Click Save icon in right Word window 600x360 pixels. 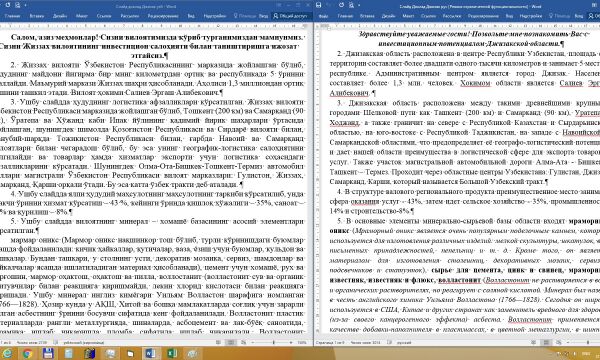click(x=318, y=5)
